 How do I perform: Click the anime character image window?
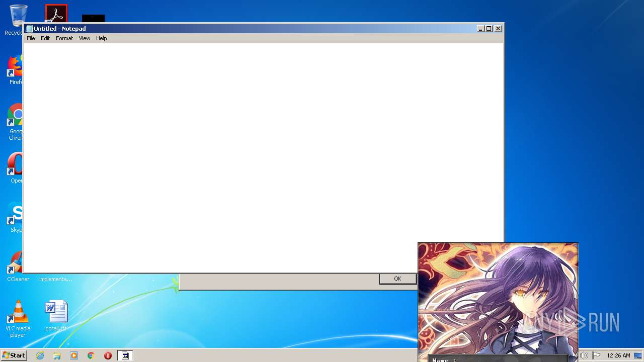(x=498, y=302)
